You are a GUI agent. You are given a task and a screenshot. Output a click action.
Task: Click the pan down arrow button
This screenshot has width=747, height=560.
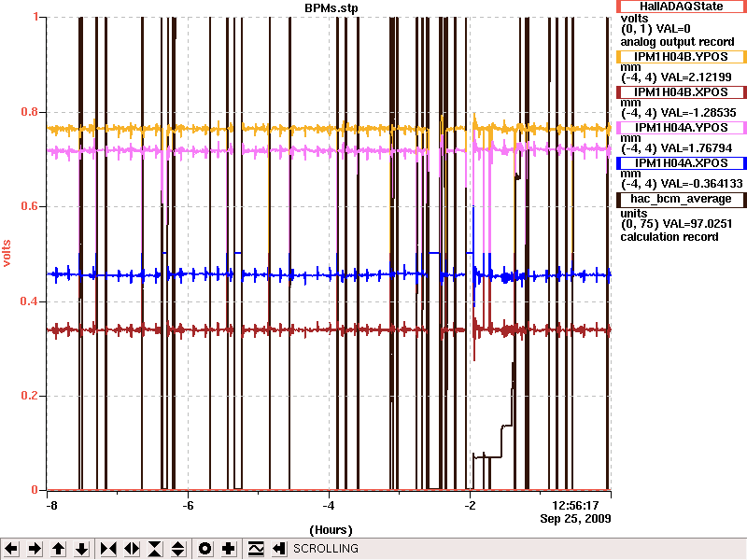point(82,549)
